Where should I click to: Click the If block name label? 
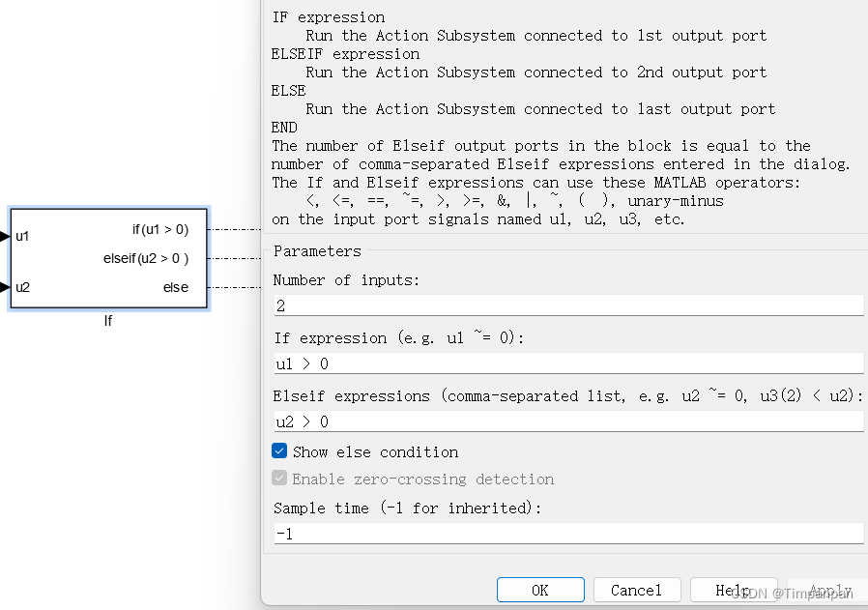pyautogui.click(x=107, y=321)
